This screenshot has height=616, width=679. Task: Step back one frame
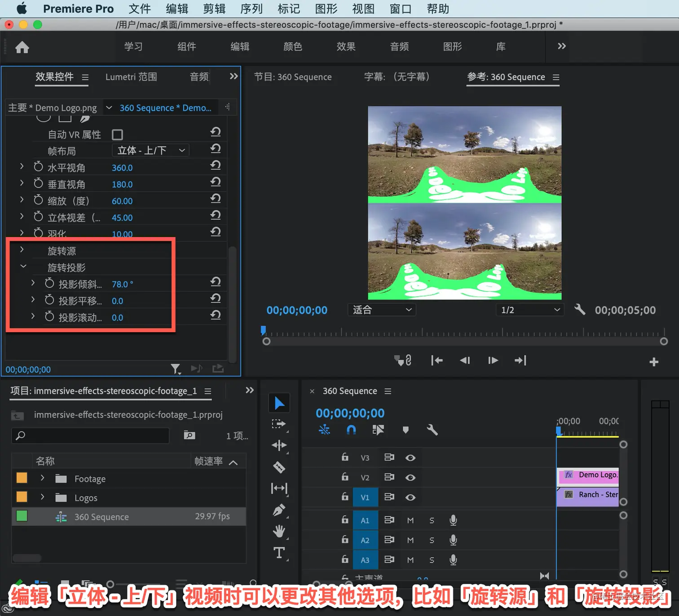[x=465, y=361]
